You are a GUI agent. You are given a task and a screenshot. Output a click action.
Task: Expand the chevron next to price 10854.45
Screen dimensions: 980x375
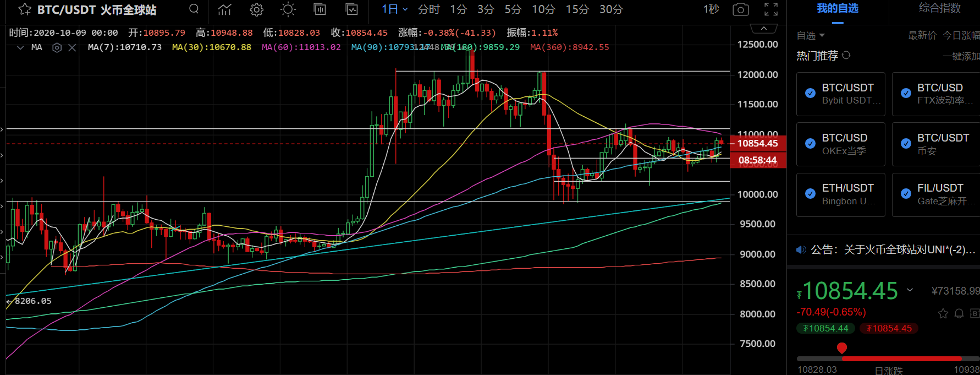coord(910,290)
